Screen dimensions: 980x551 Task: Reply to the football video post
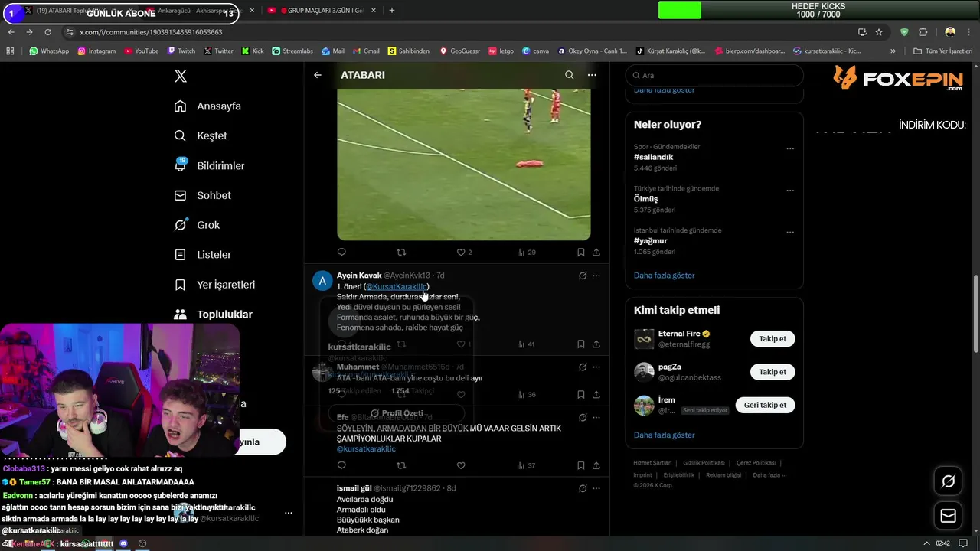coord(341,252)
